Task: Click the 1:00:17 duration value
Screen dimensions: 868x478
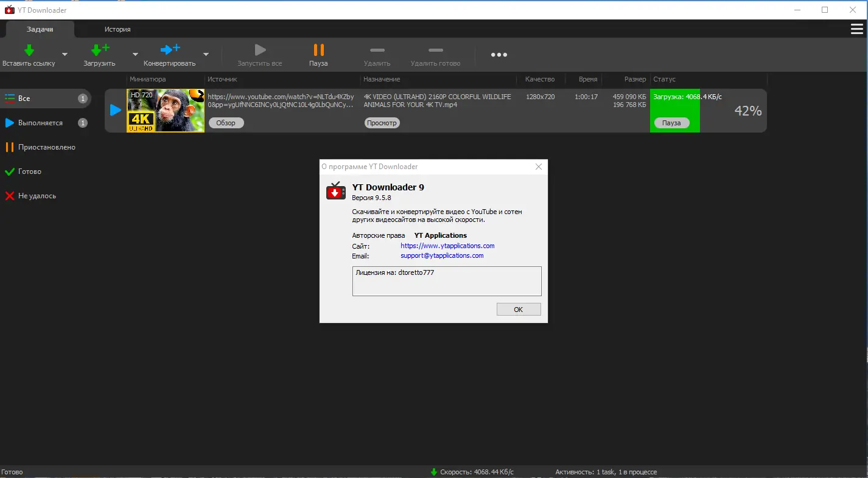Action: point(586,97)
